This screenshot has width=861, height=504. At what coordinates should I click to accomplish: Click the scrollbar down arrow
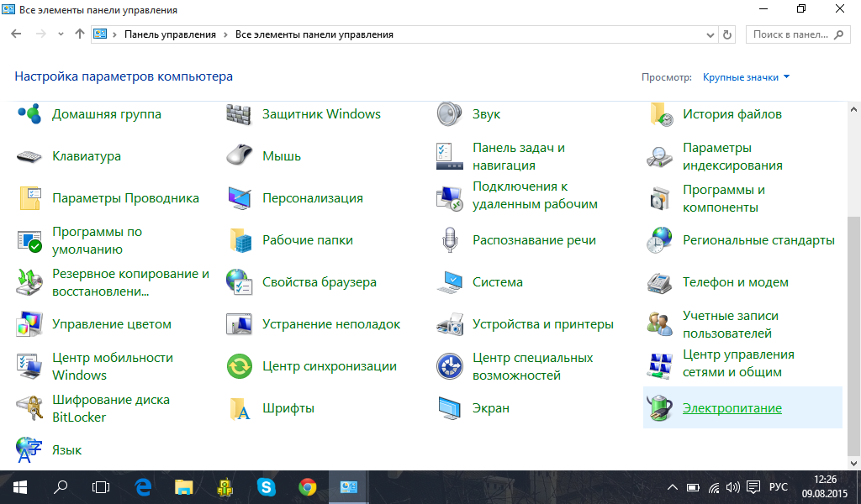[x=854, y=464]
